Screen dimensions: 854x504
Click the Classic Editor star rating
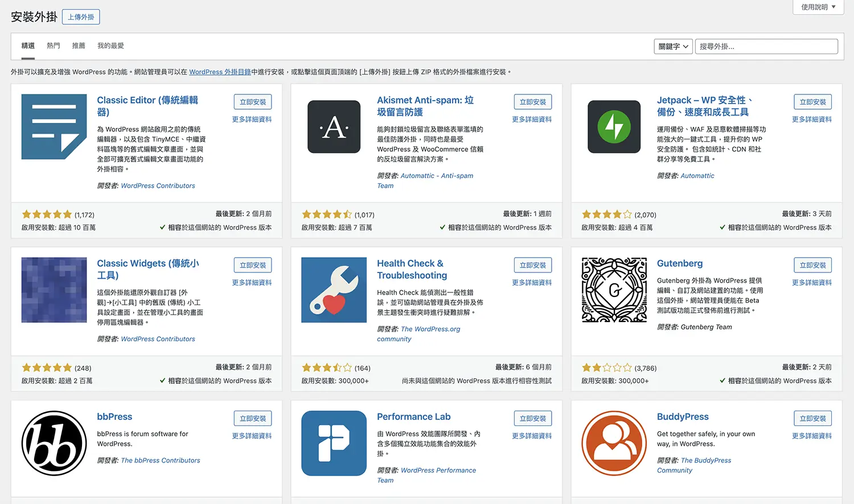[47, 214]
